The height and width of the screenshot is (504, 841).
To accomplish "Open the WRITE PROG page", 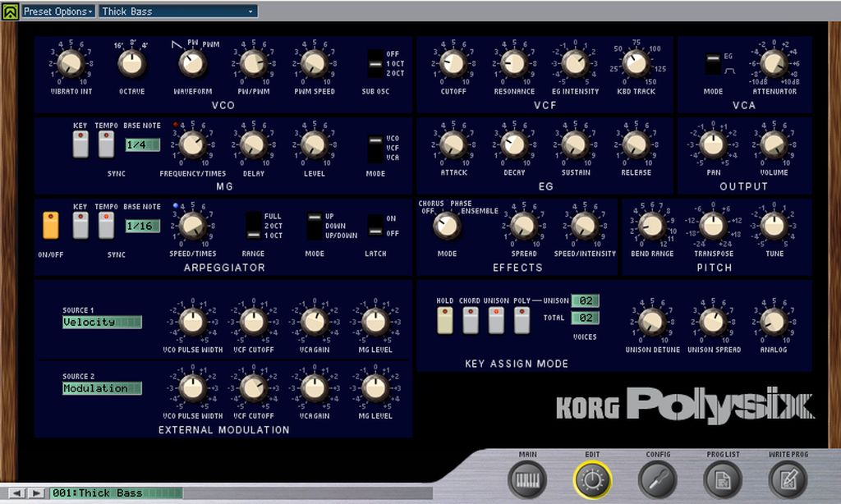I will 788,480.
